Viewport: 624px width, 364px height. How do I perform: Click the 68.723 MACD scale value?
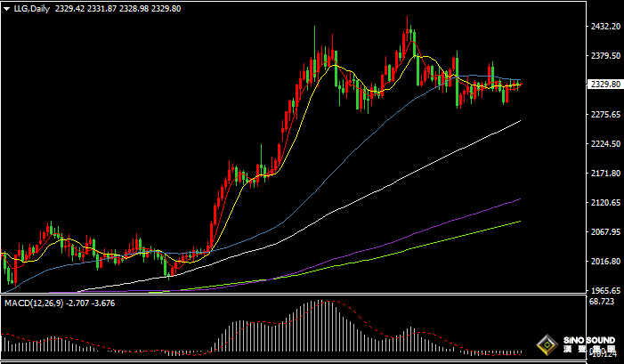click(x=603, y=303)
